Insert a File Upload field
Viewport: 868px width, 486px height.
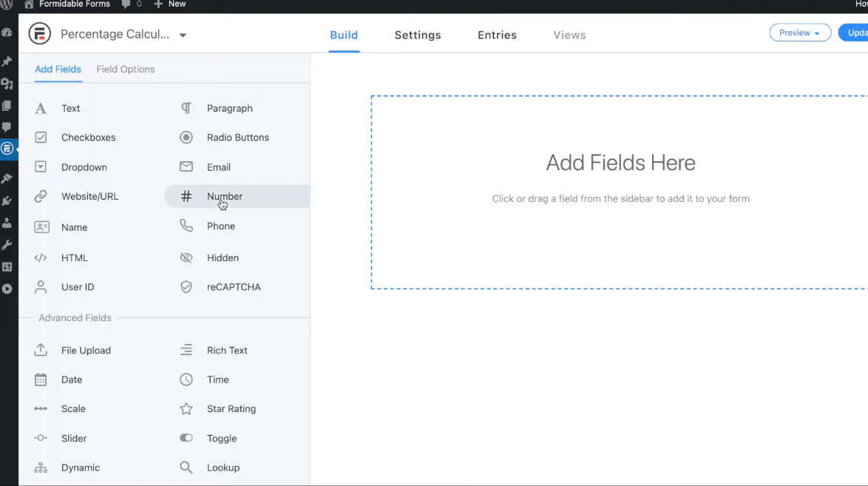(x=86, y=351)
